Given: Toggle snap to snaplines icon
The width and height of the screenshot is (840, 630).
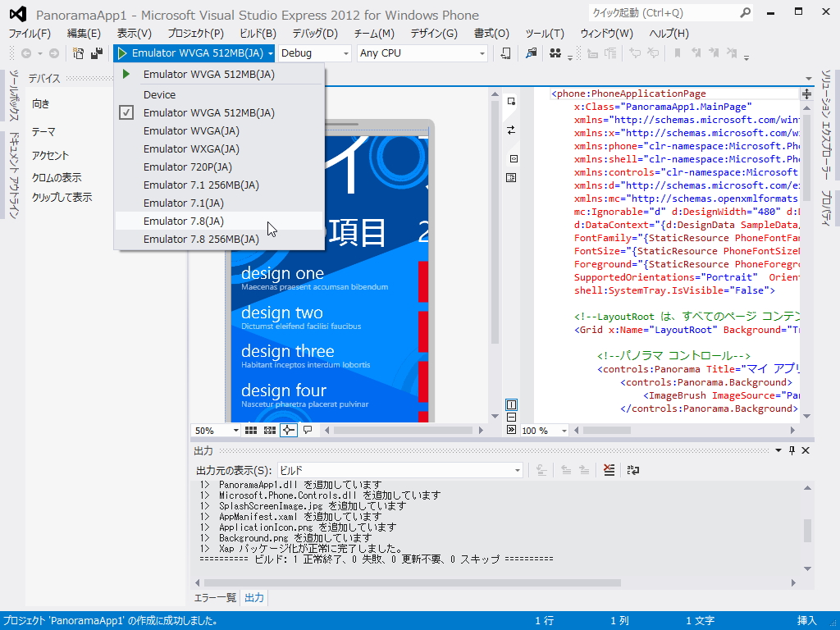Looking at the screenshot, I should (x=288, y=430).
